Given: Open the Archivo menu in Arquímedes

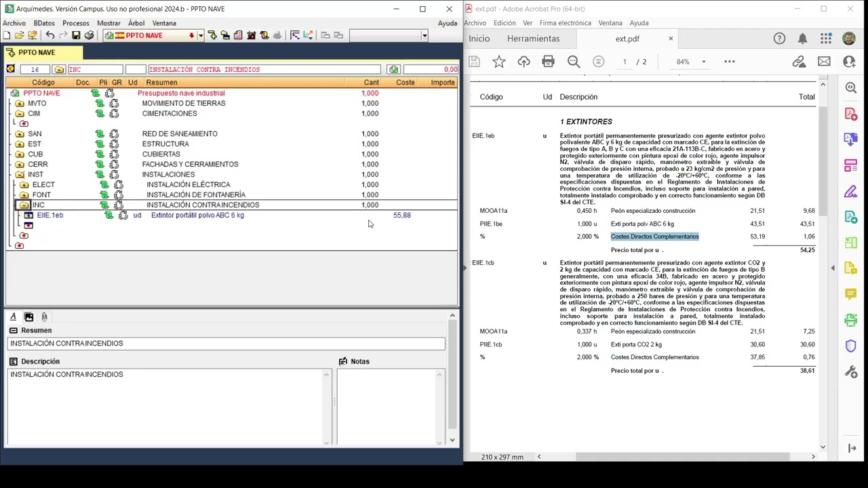Looking at the screenshot, I should (x=14, y=23).
